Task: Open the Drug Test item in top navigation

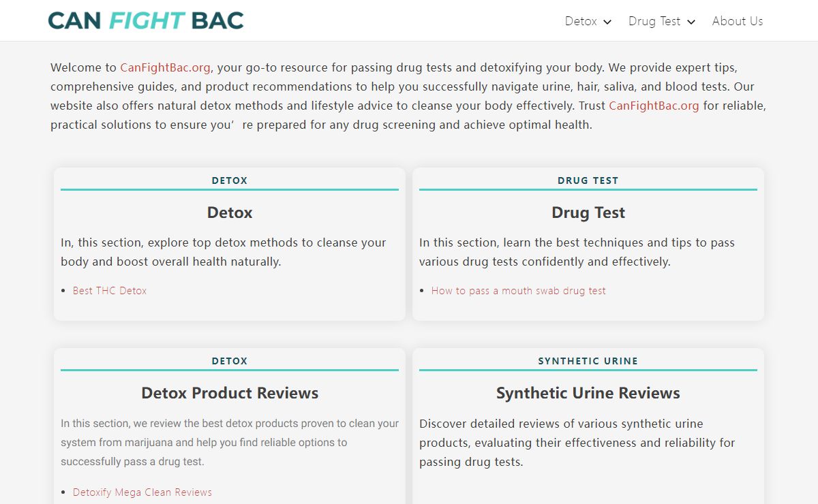Action: tap(654, 21)
